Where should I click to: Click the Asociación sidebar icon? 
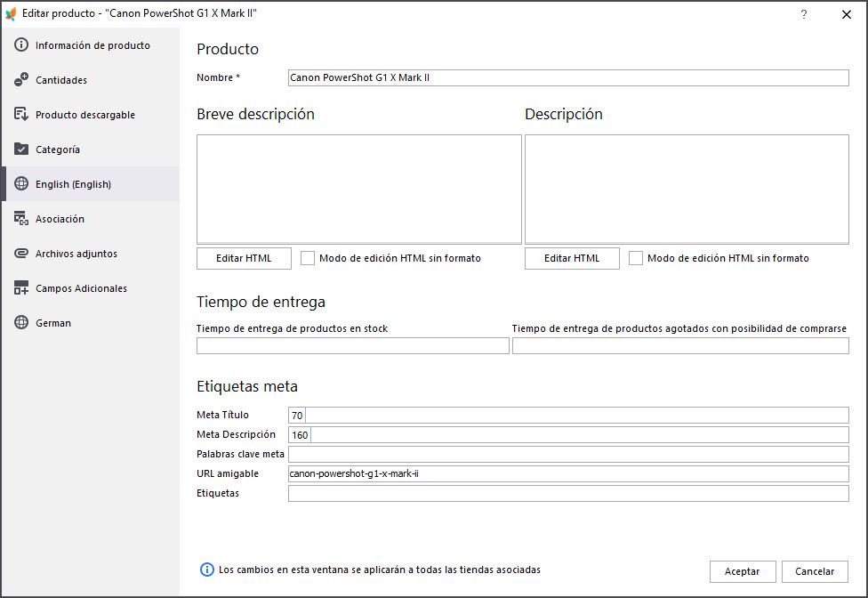click(21, 219)
